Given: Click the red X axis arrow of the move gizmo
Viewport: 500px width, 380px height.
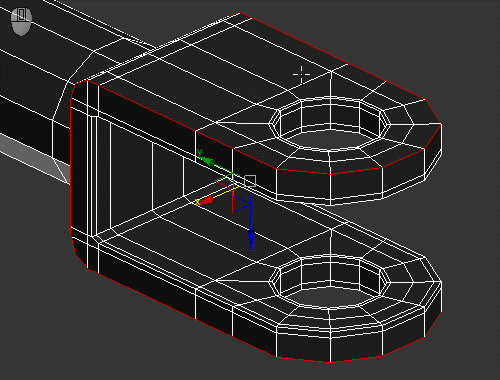Looking at the screenshot, I should point(207,200).
